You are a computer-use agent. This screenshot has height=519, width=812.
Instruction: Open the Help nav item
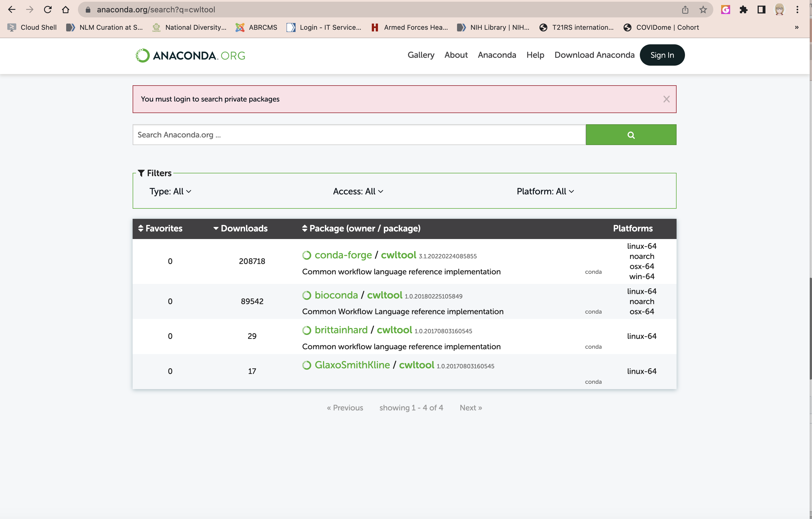click(x=535, y=55)
